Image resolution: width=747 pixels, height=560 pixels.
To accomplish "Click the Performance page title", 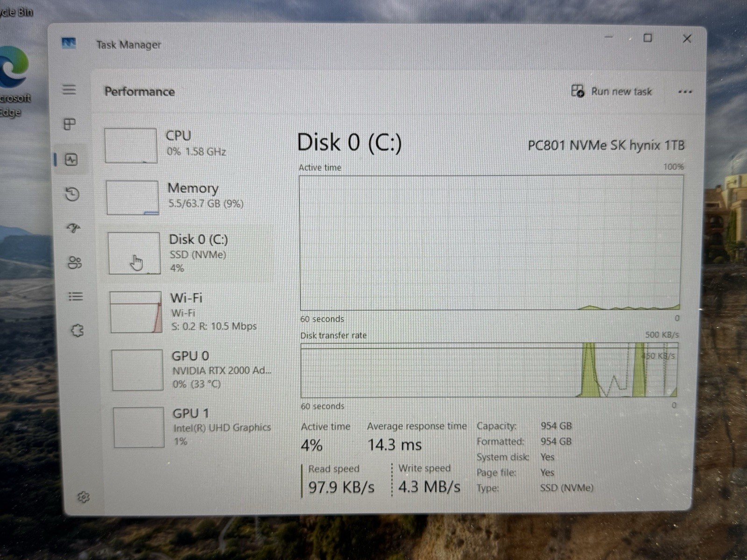I will 140,91.
